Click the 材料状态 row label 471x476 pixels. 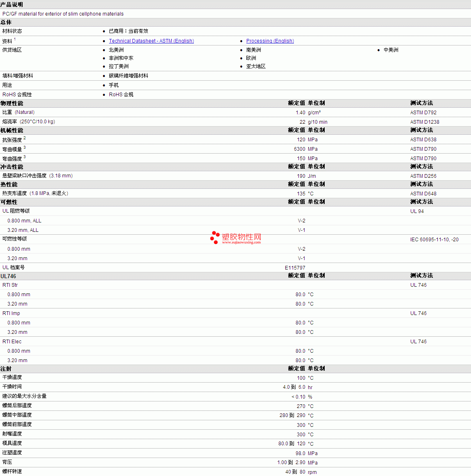pos(12,31)
